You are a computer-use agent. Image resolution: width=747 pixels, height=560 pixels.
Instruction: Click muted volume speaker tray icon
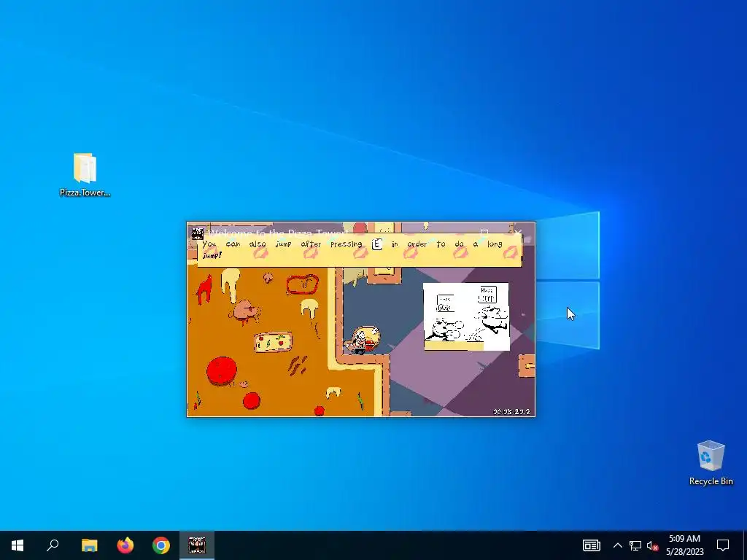pyautogui.click(x=653, y=545)
